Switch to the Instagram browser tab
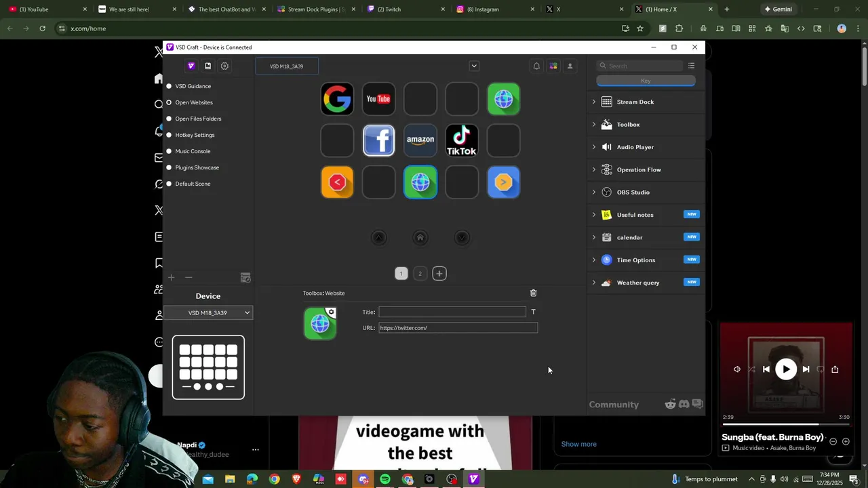The height and width of the screenshot is (488, 868). [496, 9]
